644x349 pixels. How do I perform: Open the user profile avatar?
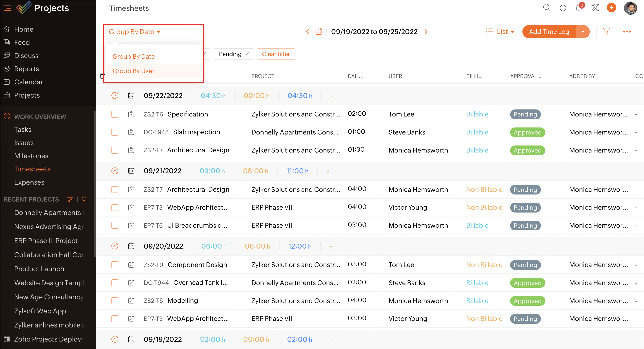click(x=630, y=8)
